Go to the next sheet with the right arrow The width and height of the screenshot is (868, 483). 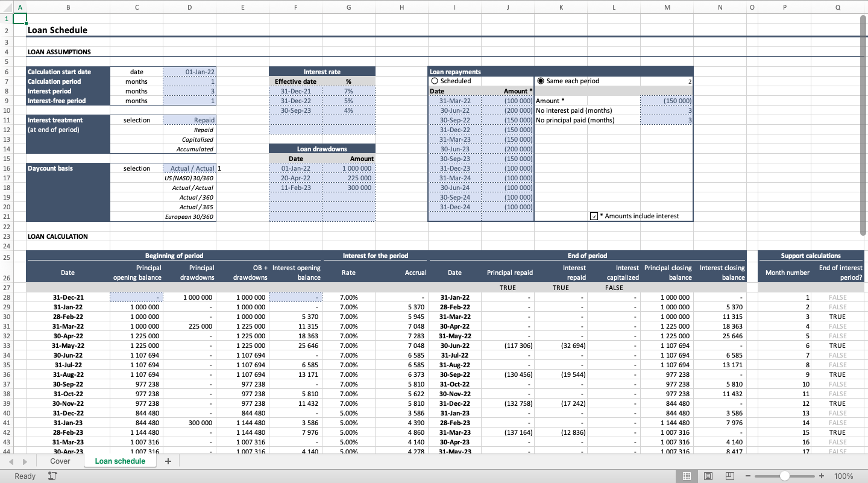click(x=26, y=461)
